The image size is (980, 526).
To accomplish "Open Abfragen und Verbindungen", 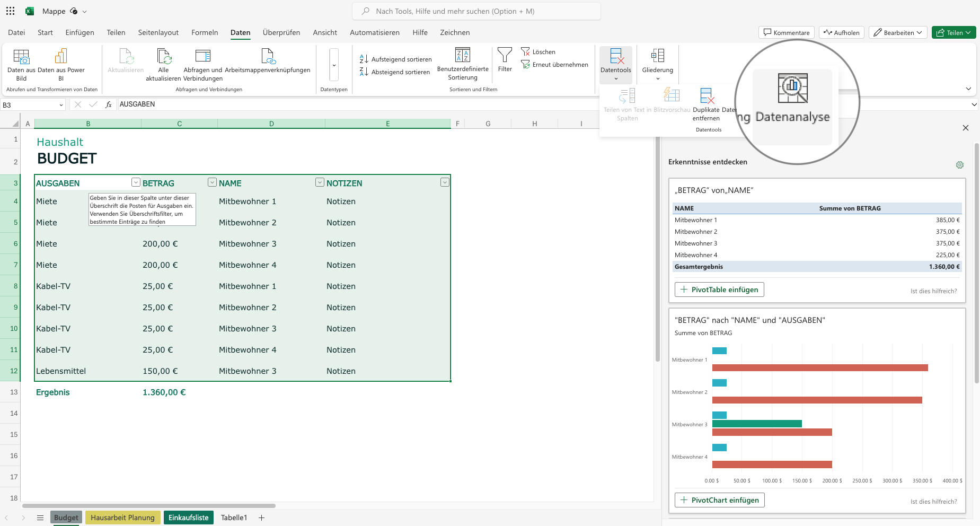I will [202, 65].
